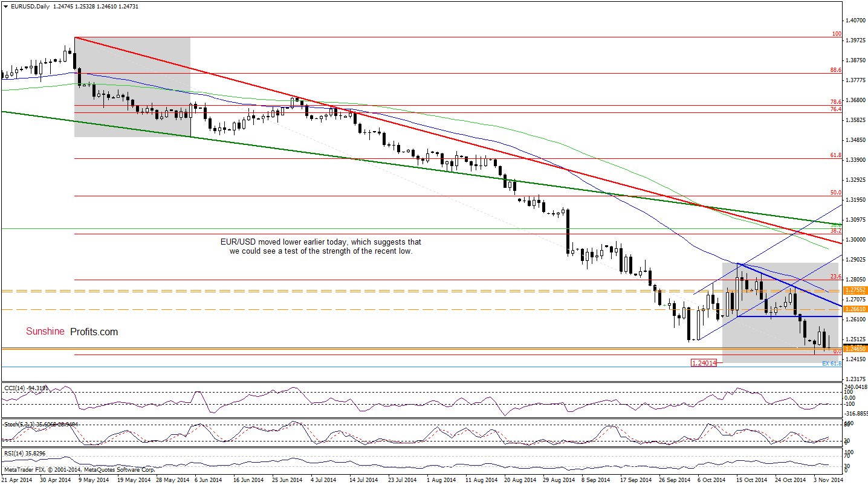Click the 21 Apr 2014 date label
868x485 pixels.
pos(16,480)
